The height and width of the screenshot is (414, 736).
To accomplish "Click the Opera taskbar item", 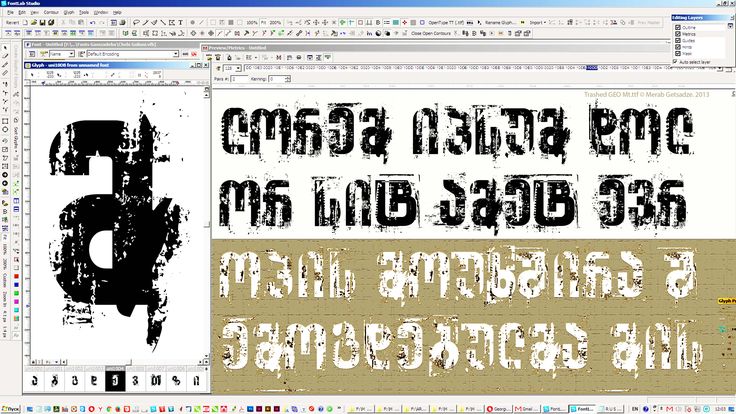I will 498,409.
